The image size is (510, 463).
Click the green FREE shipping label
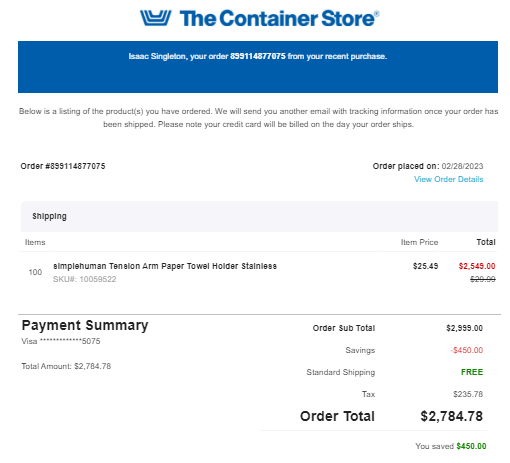pos(472,372)
